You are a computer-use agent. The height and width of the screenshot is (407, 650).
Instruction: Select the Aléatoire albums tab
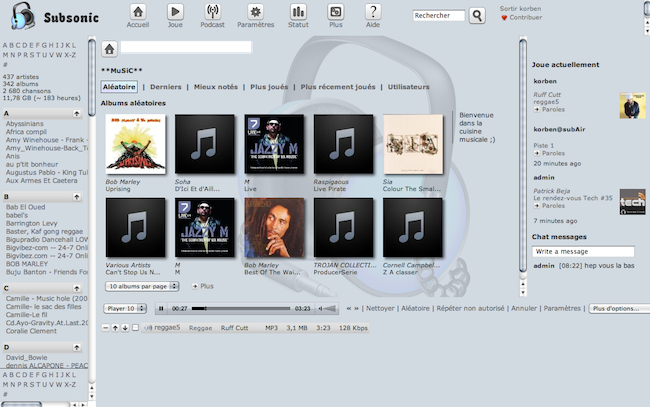(119, 87)
